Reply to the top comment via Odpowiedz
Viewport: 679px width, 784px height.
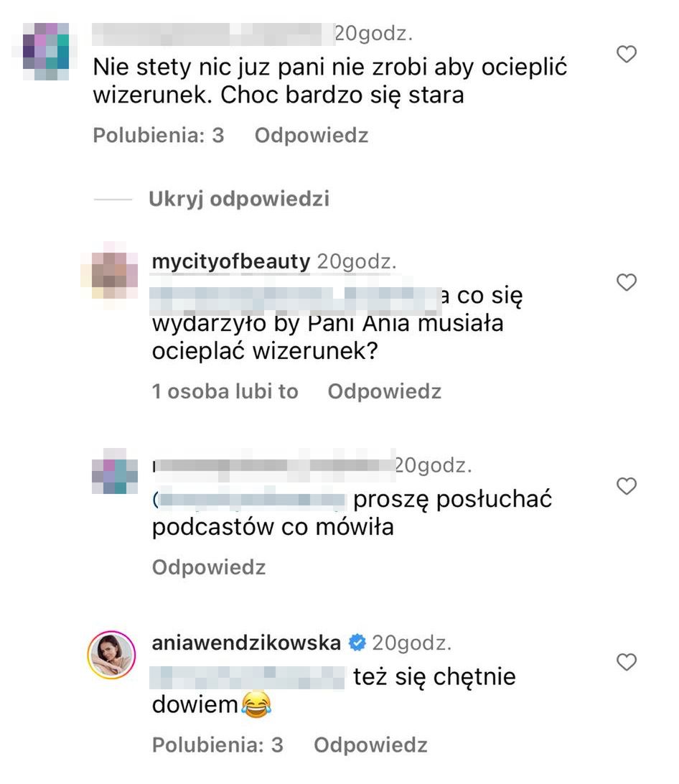click(x=312, y=136)
